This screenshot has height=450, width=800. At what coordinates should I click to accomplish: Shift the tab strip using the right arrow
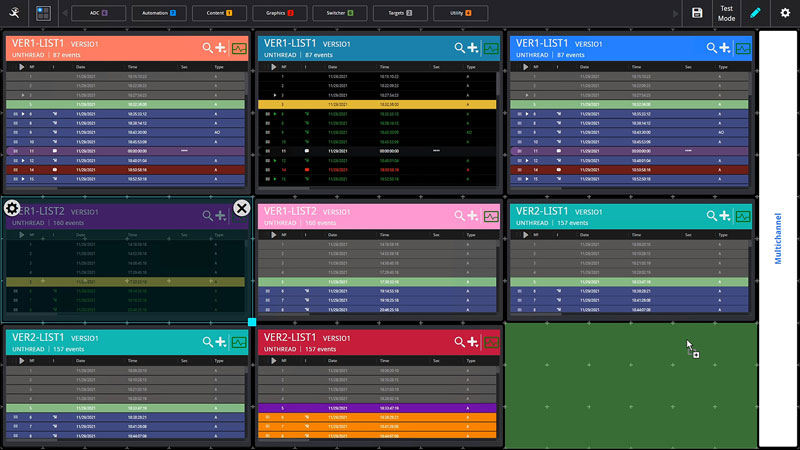[x=676, y=13]
